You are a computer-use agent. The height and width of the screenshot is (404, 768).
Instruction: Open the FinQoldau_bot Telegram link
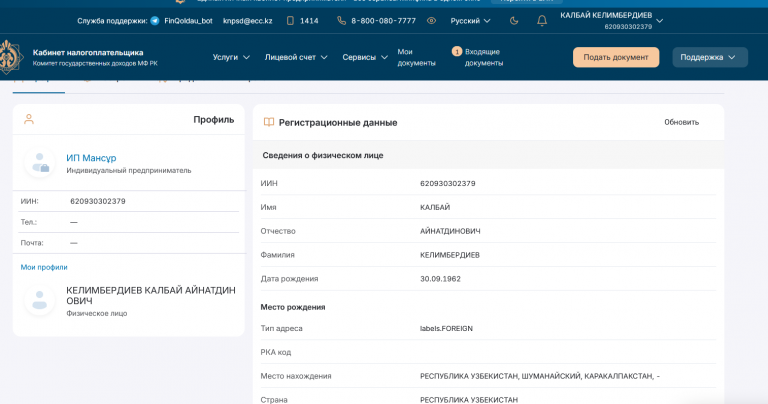pos(188,21)
